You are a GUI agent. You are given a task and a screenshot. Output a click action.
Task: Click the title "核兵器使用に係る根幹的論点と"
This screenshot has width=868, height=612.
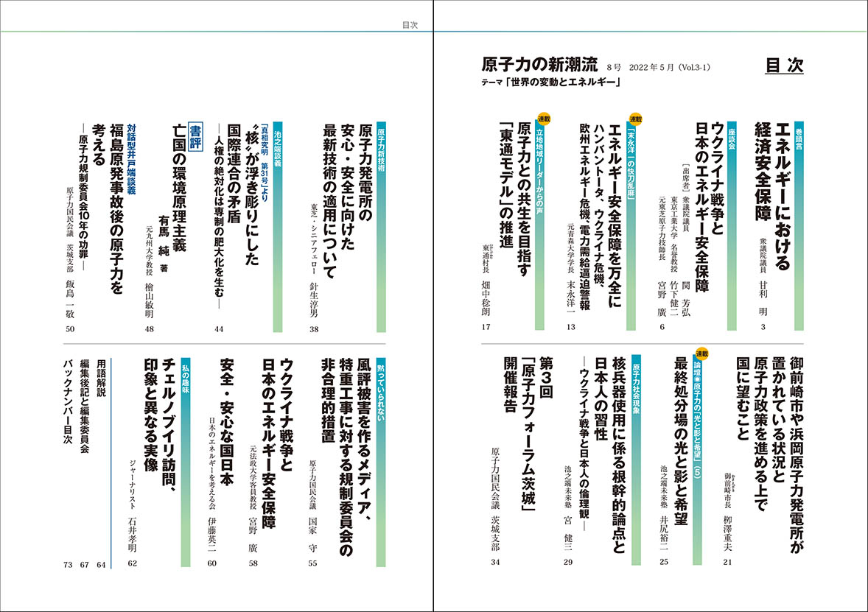(619, 455)
